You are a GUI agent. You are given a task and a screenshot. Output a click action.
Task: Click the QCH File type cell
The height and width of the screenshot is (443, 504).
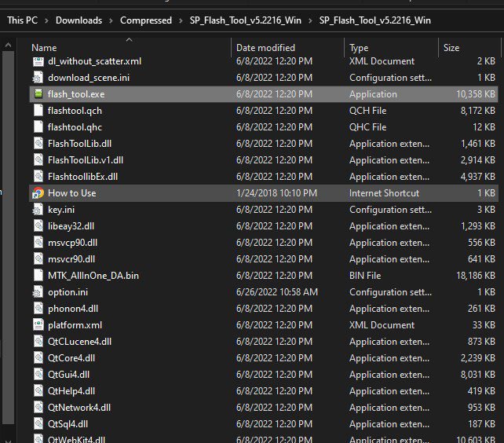tap(367, 110)
